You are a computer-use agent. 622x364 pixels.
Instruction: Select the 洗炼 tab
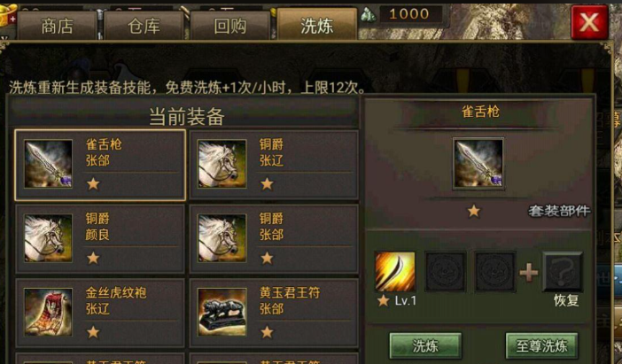pyautogui.click(x=317, y=25)
